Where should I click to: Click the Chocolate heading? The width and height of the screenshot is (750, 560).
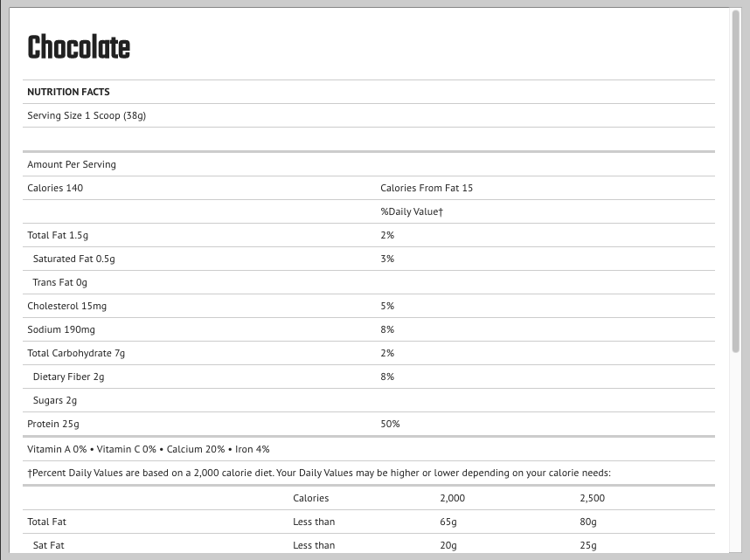[x=79, y=48]
